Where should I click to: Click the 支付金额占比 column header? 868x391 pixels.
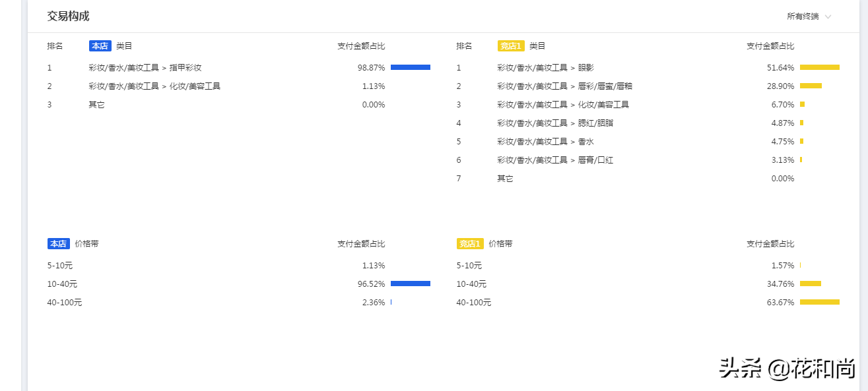(x=360, y=45)
